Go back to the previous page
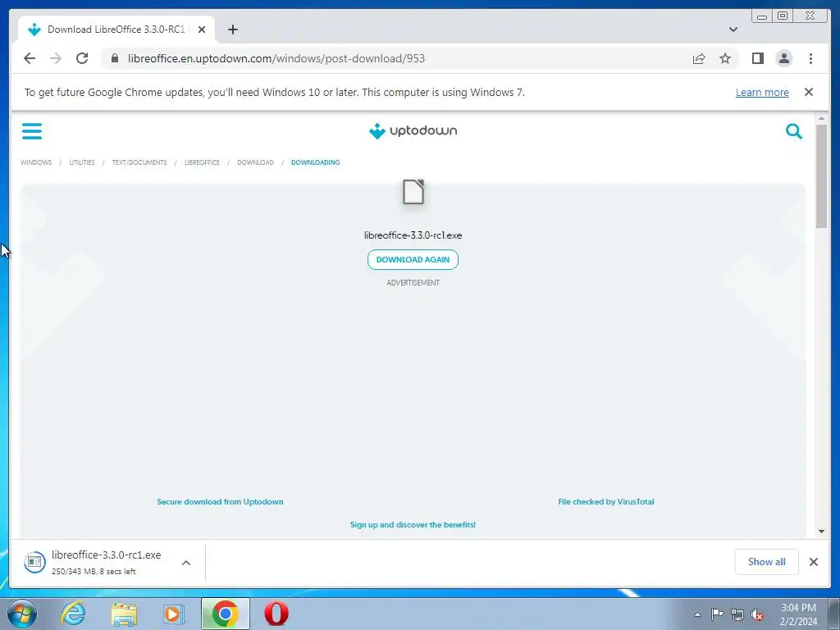840x630 pixels. pos(30,58)
